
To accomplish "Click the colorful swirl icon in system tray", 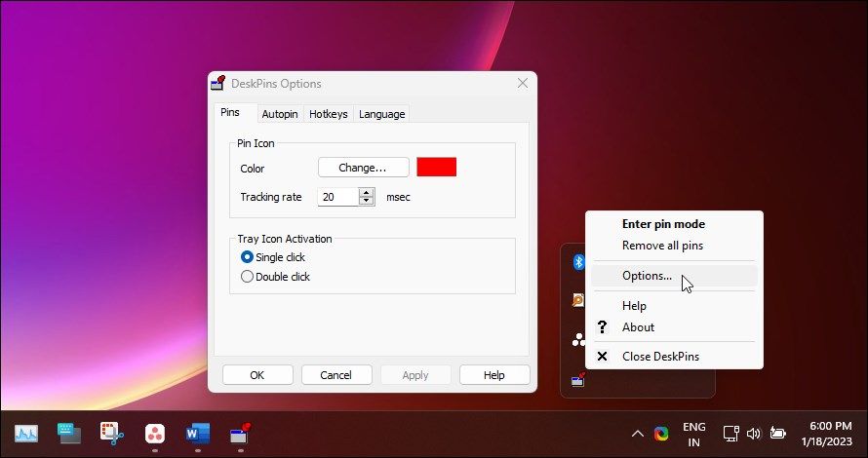I will point(661,434).
